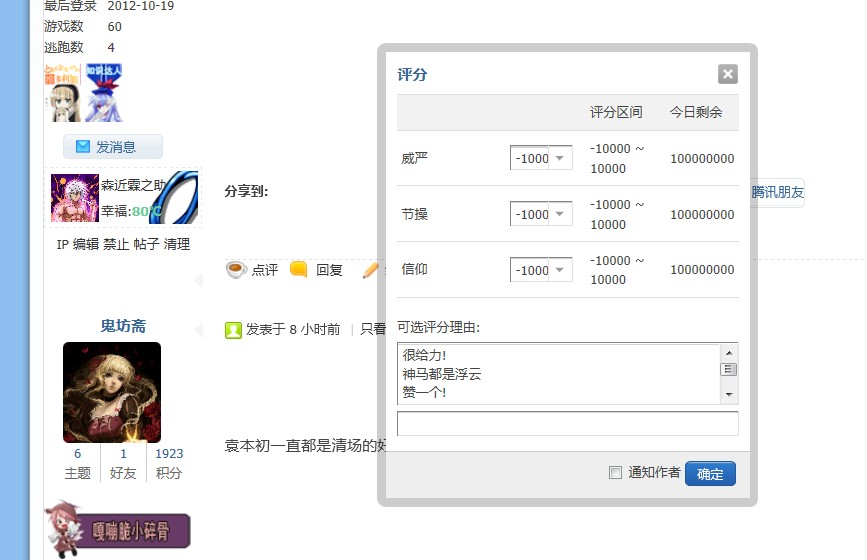Click the 清理 moderation link
The height and width of the screenshot is (560, 867).
177,244
